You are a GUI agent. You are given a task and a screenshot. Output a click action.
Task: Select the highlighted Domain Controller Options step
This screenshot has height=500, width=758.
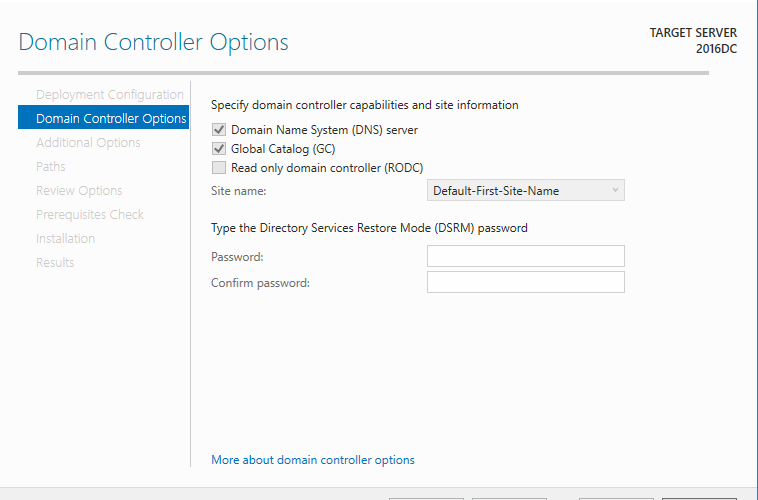click(103, 118)
